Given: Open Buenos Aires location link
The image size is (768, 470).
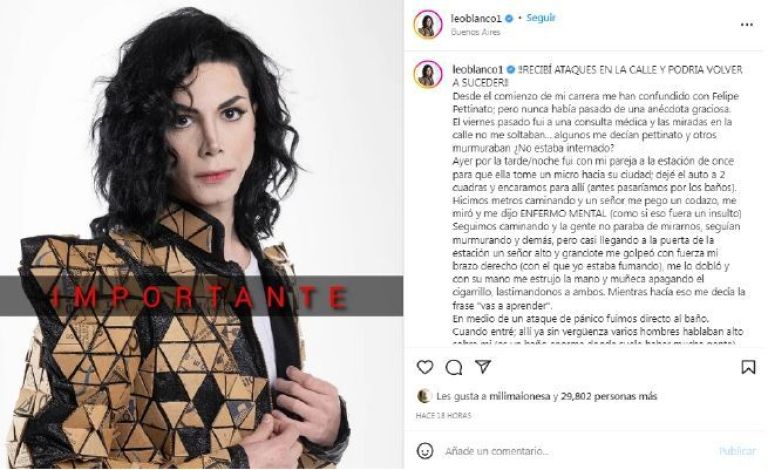Looking at the screenshot, I should click(475, 32).
